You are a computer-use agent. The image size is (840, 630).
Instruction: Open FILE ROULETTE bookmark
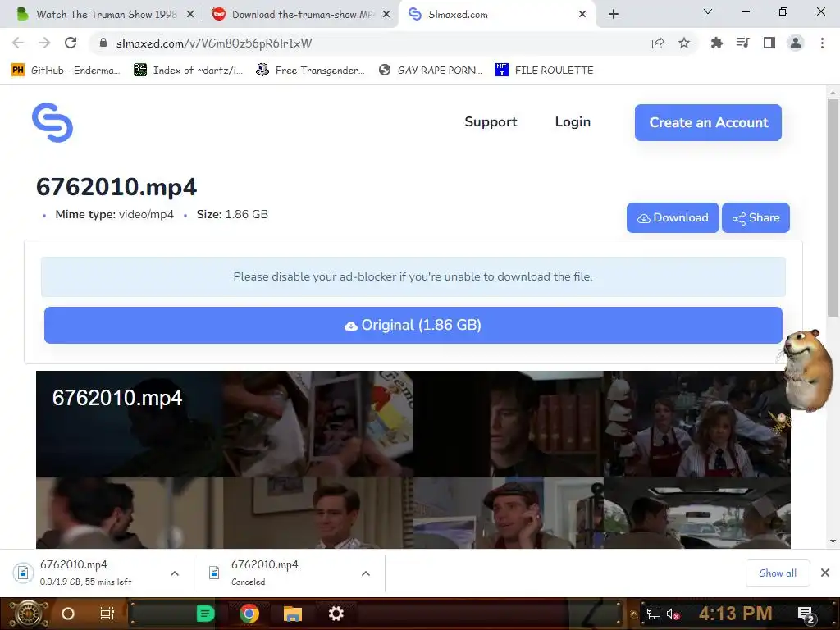coord(545,71)
